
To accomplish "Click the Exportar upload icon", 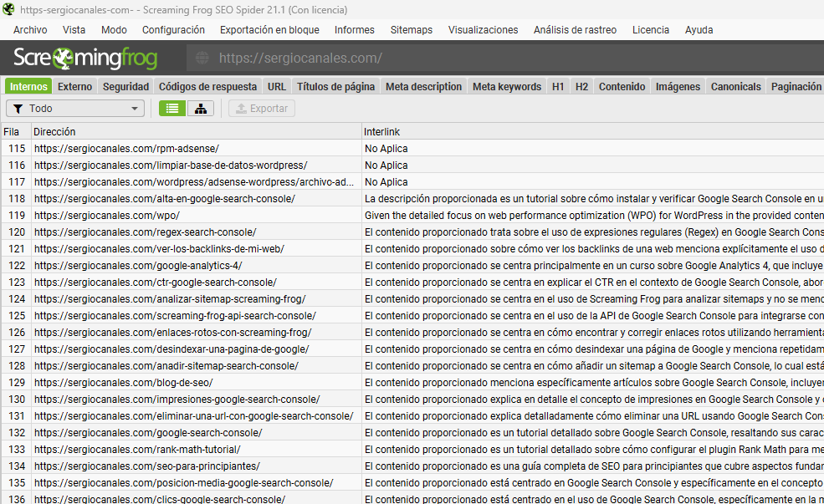I will pos(241,109).
